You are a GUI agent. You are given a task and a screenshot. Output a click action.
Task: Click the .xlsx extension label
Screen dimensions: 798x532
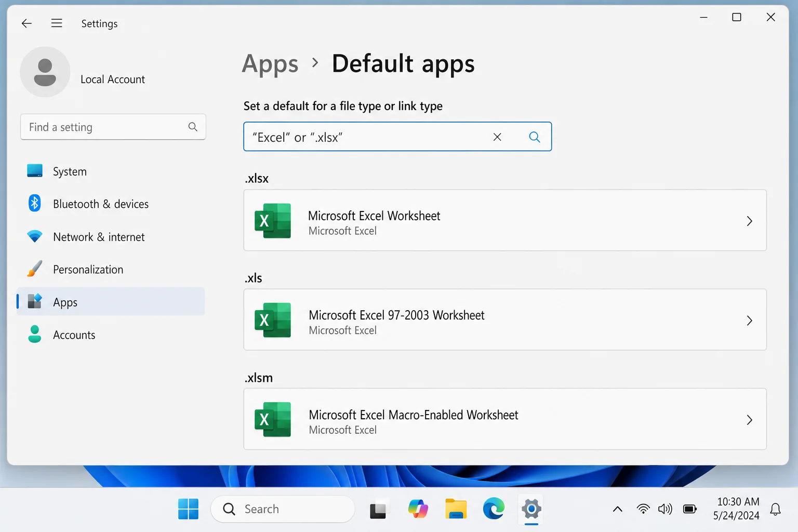(x=257, y=179)
